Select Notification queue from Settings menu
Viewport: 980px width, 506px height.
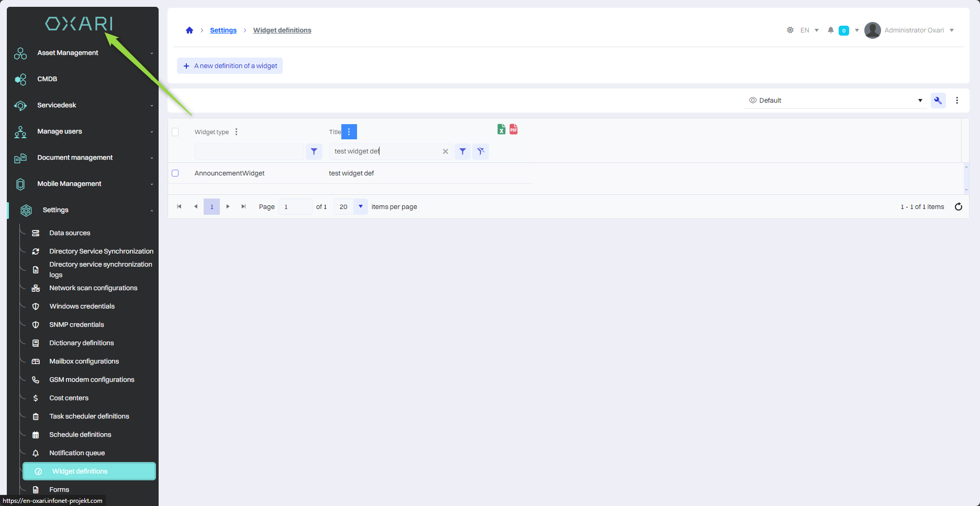(x=77, y=453)
